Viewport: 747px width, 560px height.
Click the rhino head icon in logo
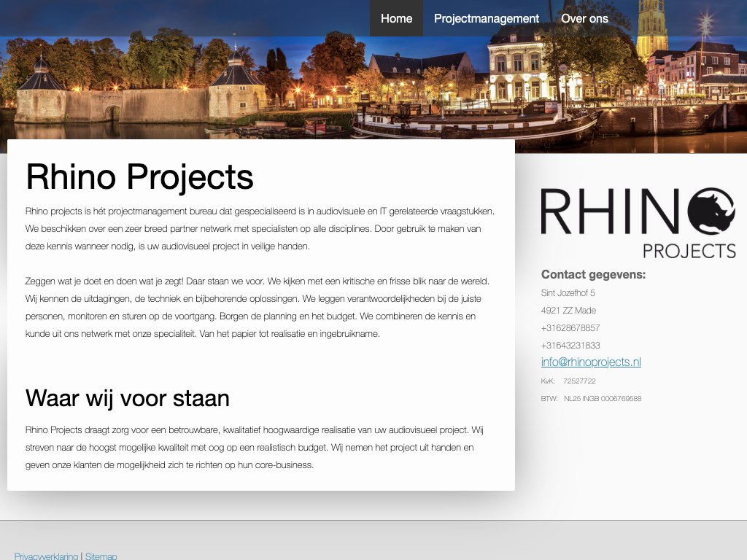coord(711,211)
